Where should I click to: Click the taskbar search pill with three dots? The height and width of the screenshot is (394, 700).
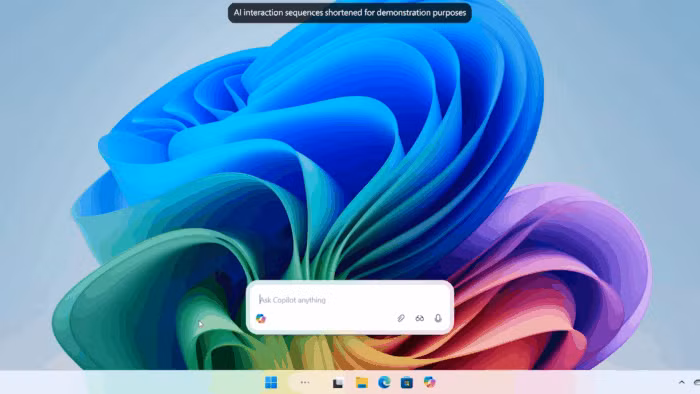[x=305, y=382]
